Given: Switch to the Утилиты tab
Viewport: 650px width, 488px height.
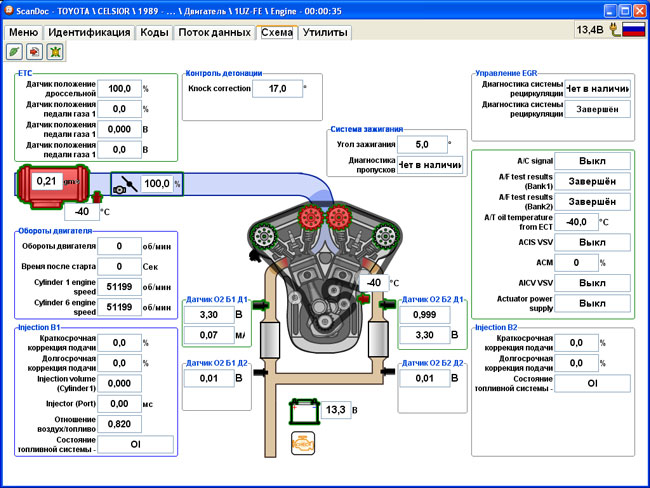Looking at the screenshot, I should pyautogui.click(x=326, y=32).
